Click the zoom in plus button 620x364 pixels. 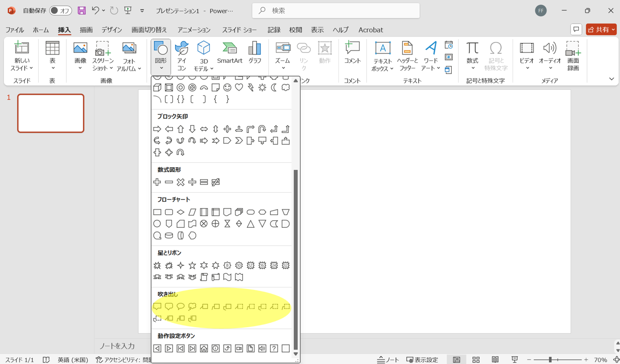tap(586, 360)
